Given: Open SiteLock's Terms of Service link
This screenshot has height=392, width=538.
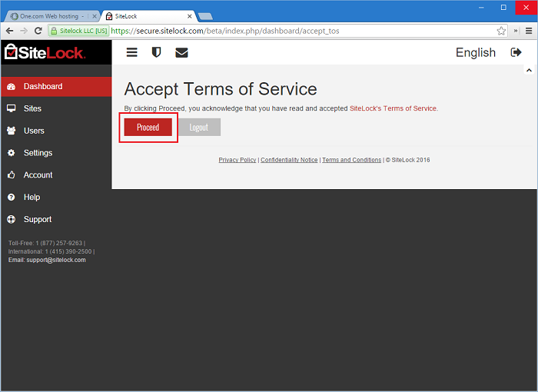Looking at the screenshot, I should click(393, 108).
